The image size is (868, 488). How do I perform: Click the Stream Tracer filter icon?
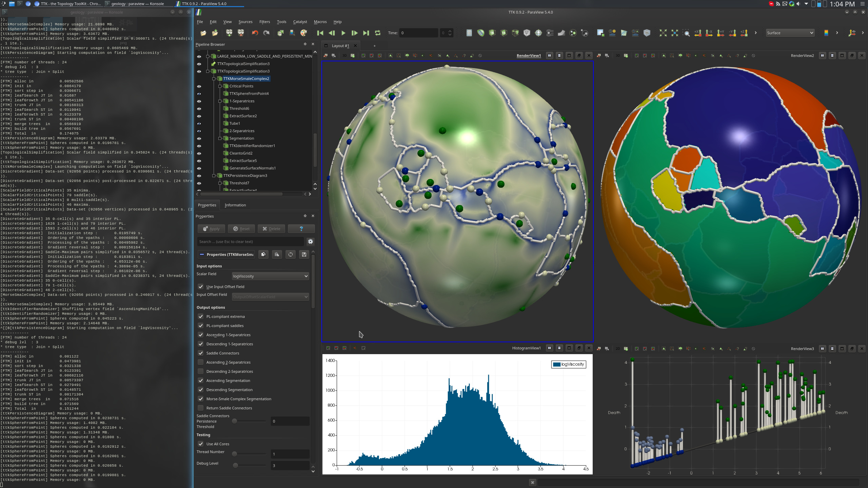tap(550, 33)
